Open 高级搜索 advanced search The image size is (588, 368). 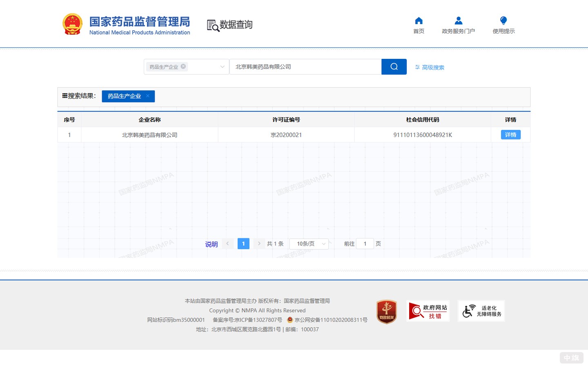click(x=430, y=67)
